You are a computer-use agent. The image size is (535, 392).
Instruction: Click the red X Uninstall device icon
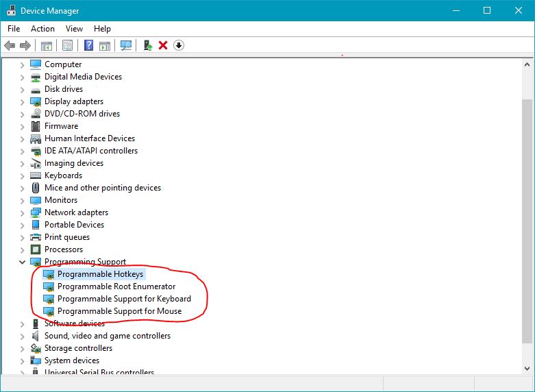click(x=163, y=45)
